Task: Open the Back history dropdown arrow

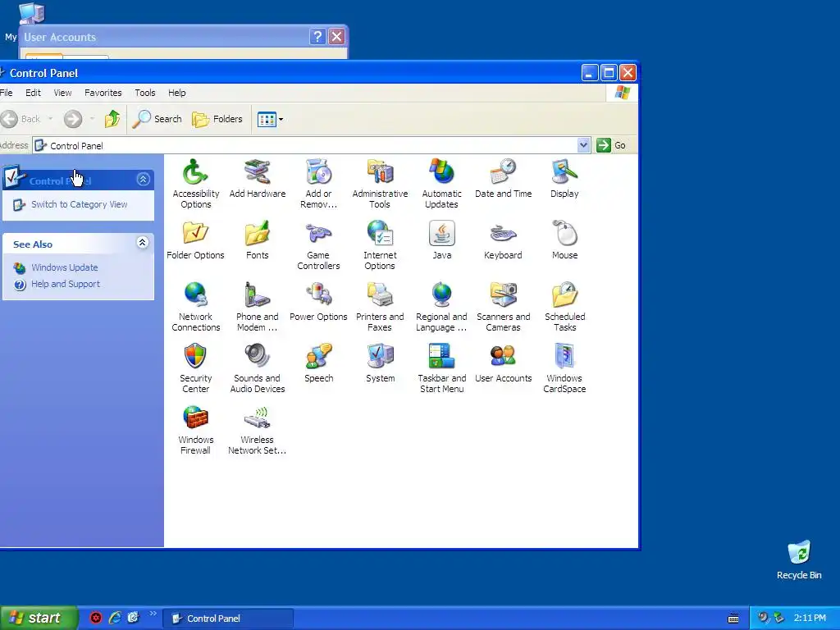Action: tap(50, 119)
